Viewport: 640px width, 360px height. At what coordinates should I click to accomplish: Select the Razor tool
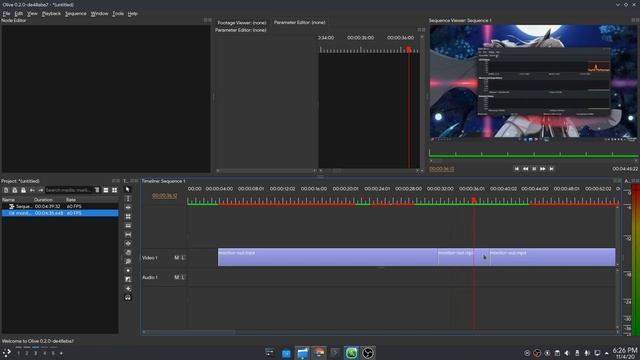tap(128, 225)
